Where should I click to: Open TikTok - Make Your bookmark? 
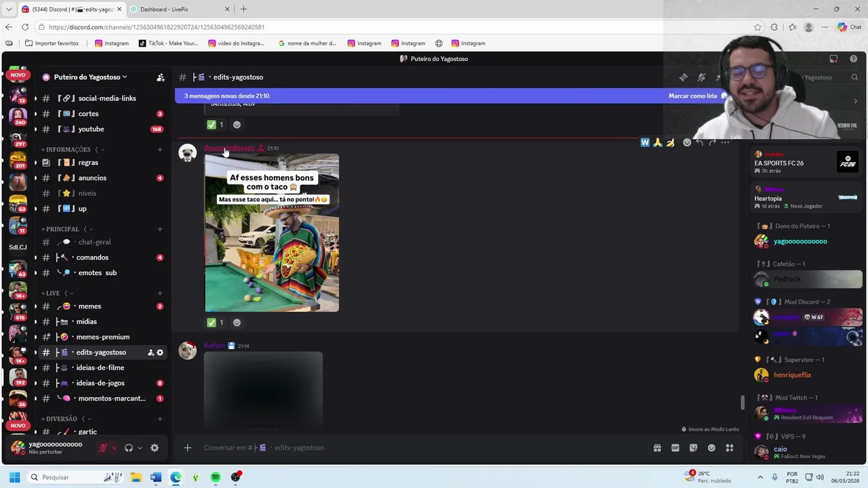pos(168,43)
